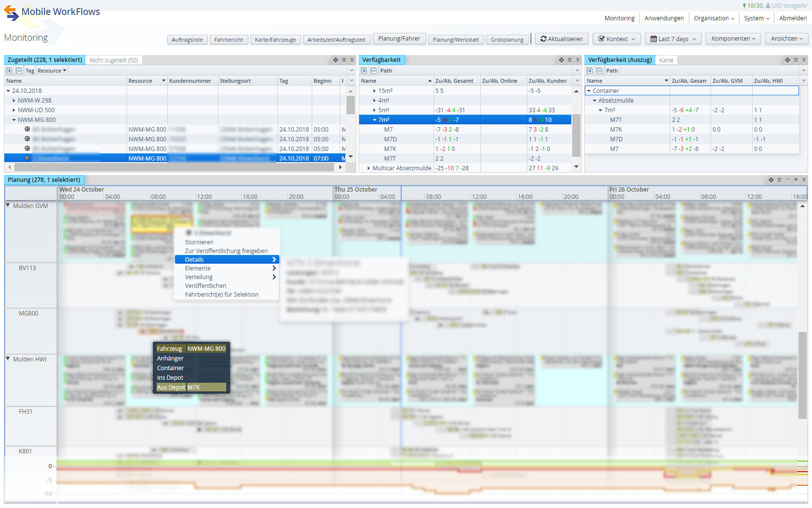Expand the NWM-UD 500 tree node
812x508 pixels.
[14, 110]
